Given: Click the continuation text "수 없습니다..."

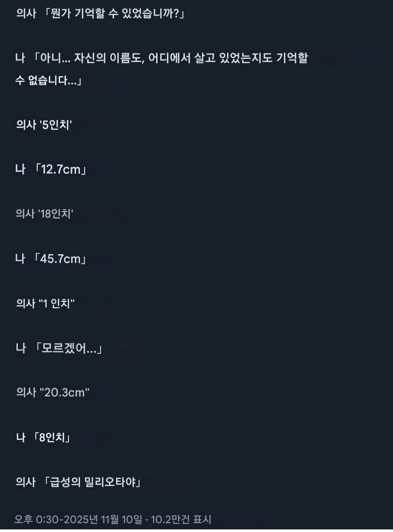Looking at the screenshot, I should (x=48, y=81).
